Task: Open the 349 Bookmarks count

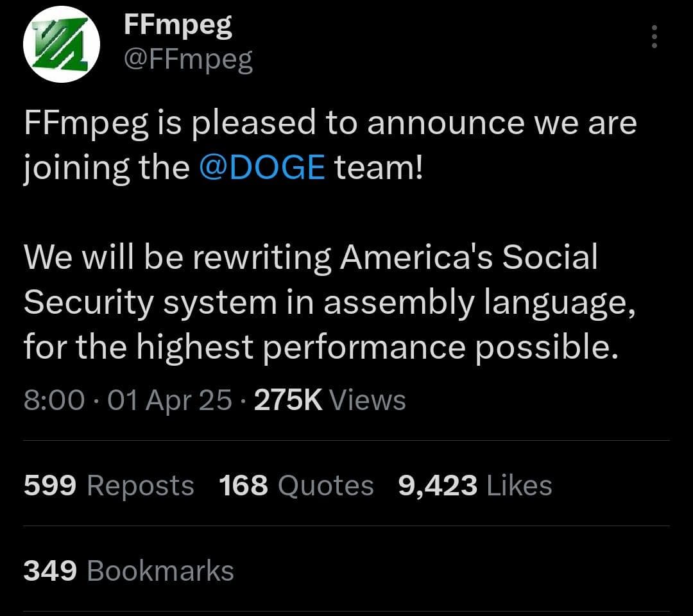Action: [49, 570]
